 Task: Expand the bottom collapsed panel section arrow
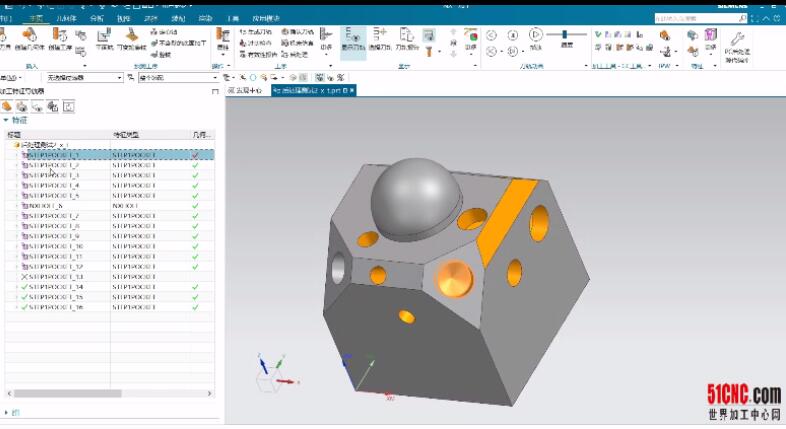coord(6,411)
